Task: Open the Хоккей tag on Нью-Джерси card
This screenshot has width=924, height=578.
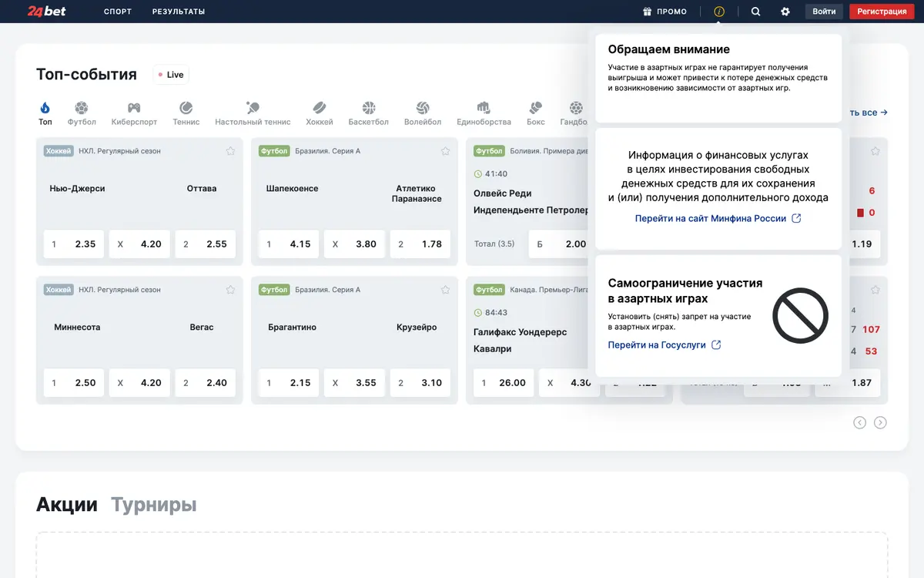Action: 59,151
